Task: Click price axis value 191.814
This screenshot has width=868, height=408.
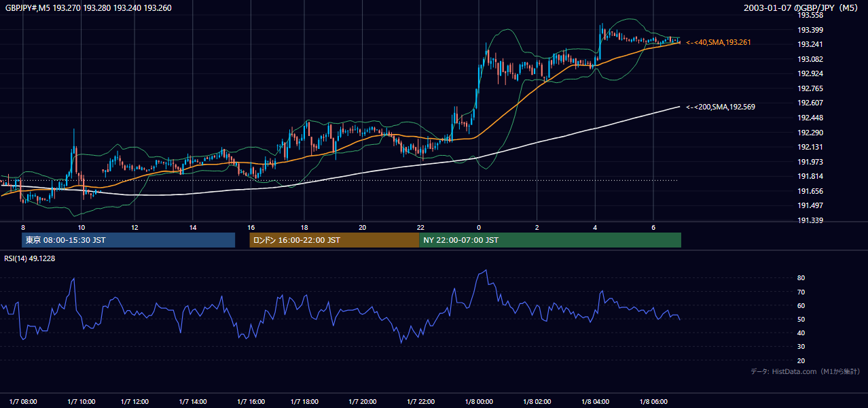Action: [x=810, y=176]
